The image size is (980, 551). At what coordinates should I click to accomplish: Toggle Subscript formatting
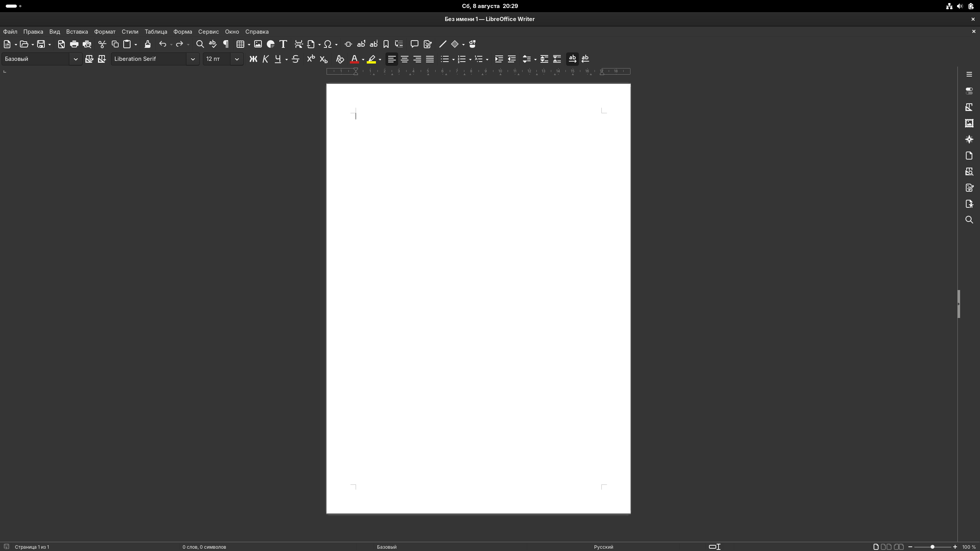(324, 59)
